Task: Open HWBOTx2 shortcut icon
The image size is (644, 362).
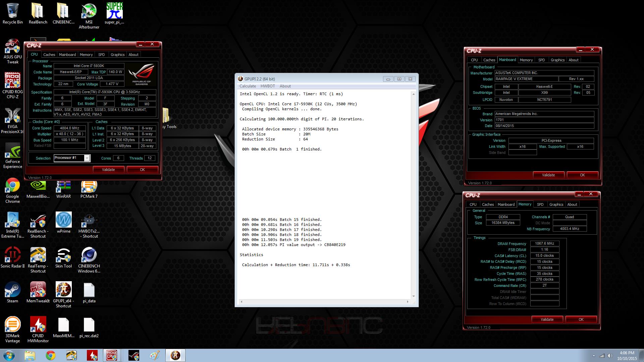Action: pyautogui.click(x=89, y=225)
